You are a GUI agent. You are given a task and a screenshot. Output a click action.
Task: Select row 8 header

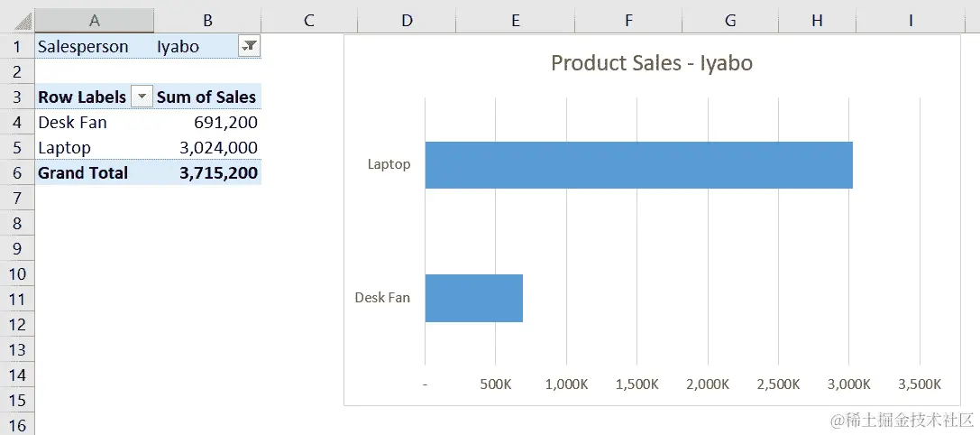[17, 224]
